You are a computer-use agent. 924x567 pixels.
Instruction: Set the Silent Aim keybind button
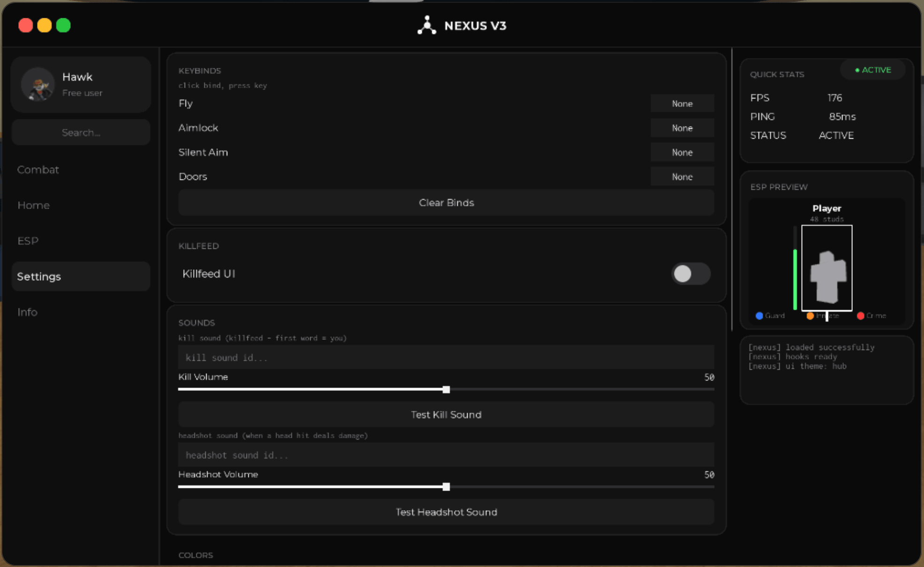[x=682, y=152]
